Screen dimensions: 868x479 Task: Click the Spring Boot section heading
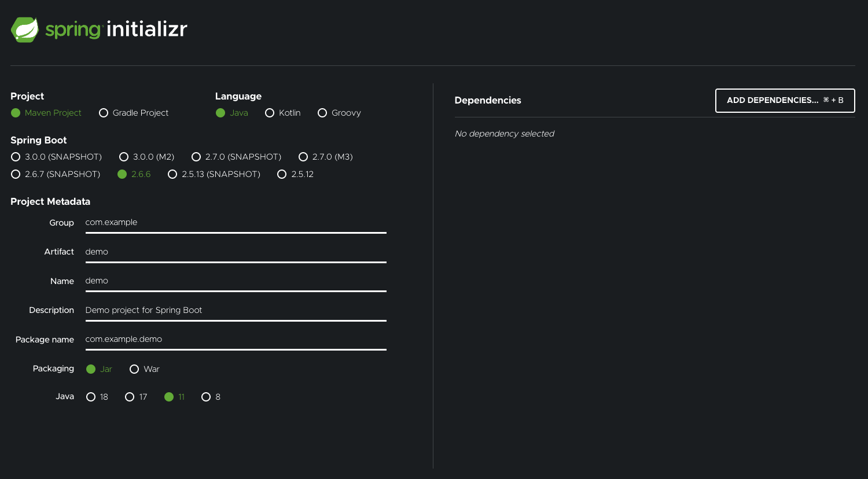39,141
